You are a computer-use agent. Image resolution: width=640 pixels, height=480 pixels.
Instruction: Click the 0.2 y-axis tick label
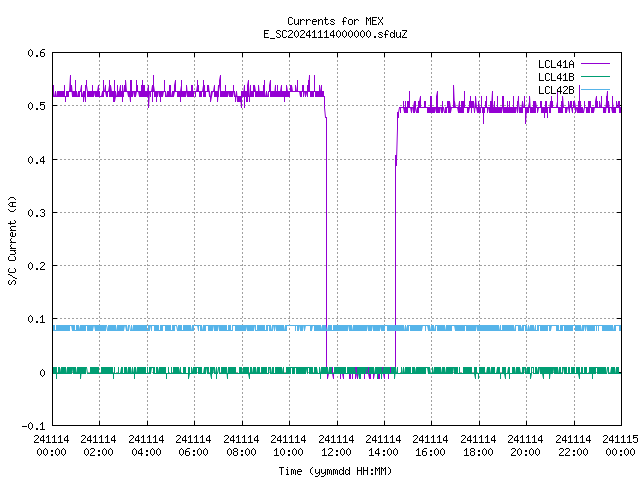(x=36, y=266)
